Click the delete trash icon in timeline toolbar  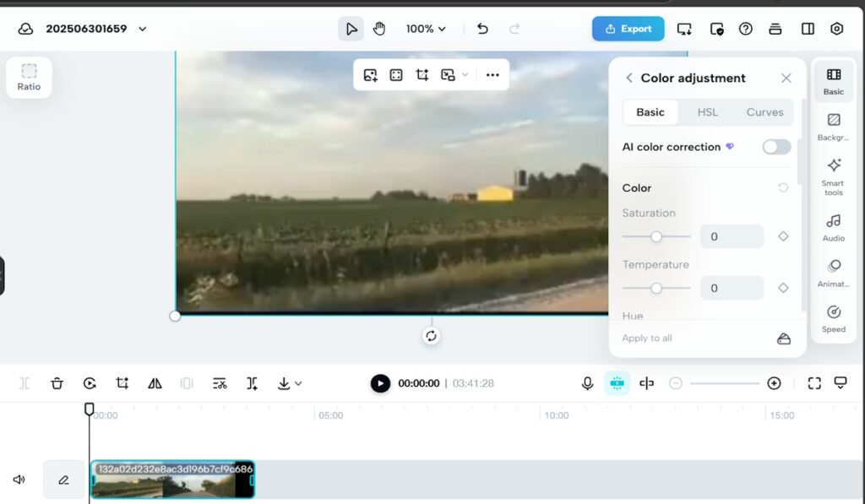57,383
